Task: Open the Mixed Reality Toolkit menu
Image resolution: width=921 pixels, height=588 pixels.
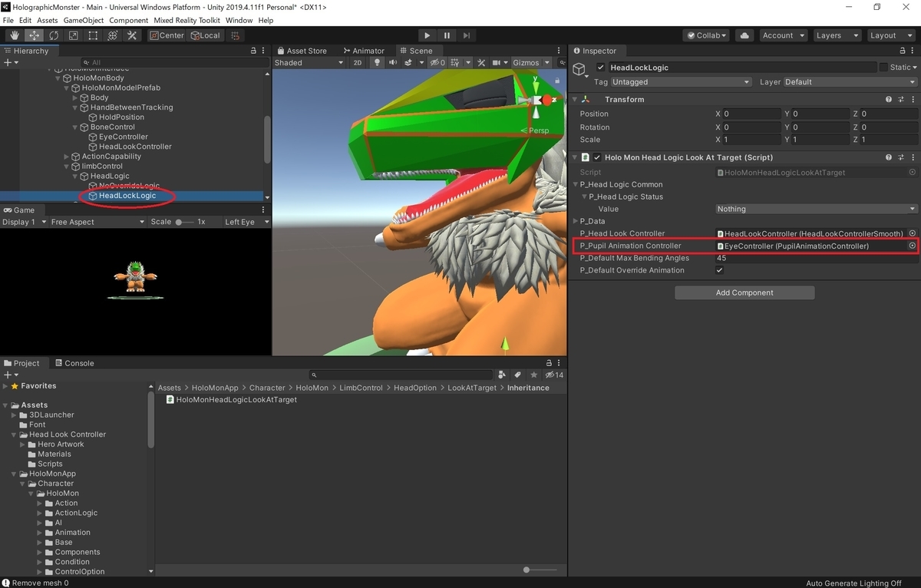Action: pyautogui.click(x=187, y=20)
